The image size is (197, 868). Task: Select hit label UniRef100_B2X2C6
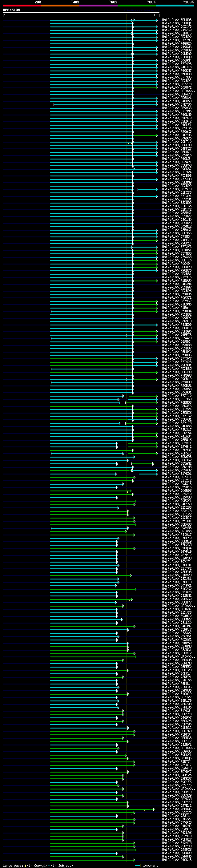[x=177, y=812]
